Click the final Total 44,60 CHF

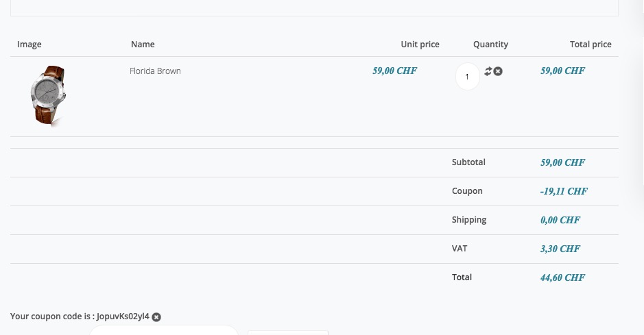tap(562, 278)
